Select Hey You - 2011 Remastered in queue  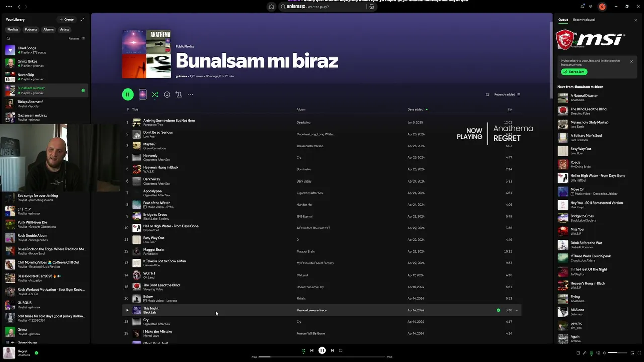click(597, 205)
